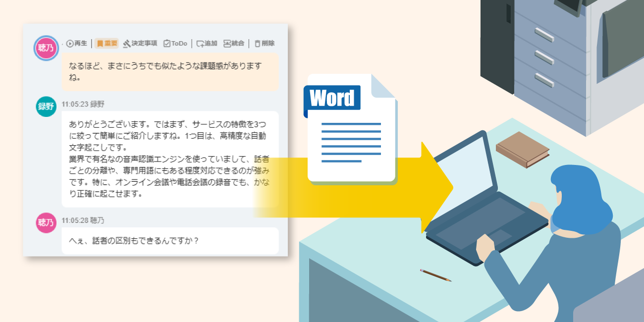The height and width of the screenshot is (322, 644).
Task: Click the pencil on the desk
Action: pyautogui.click(x=435, y=275)
